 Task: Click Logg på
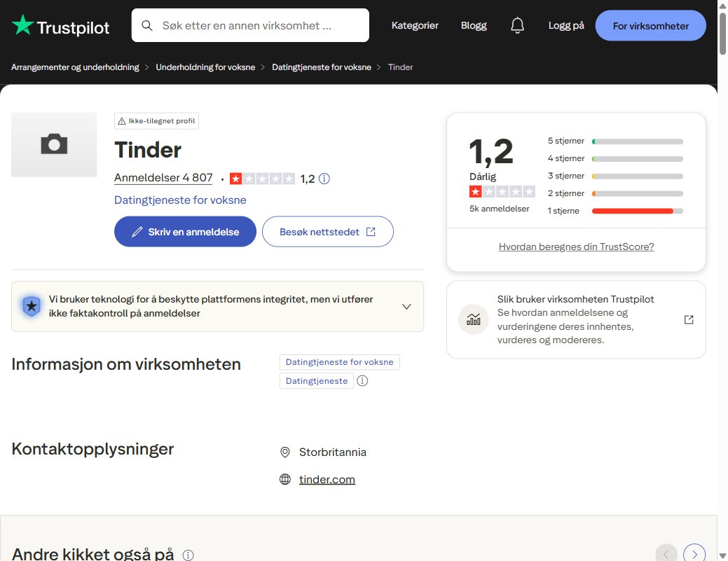click(566, 25)
